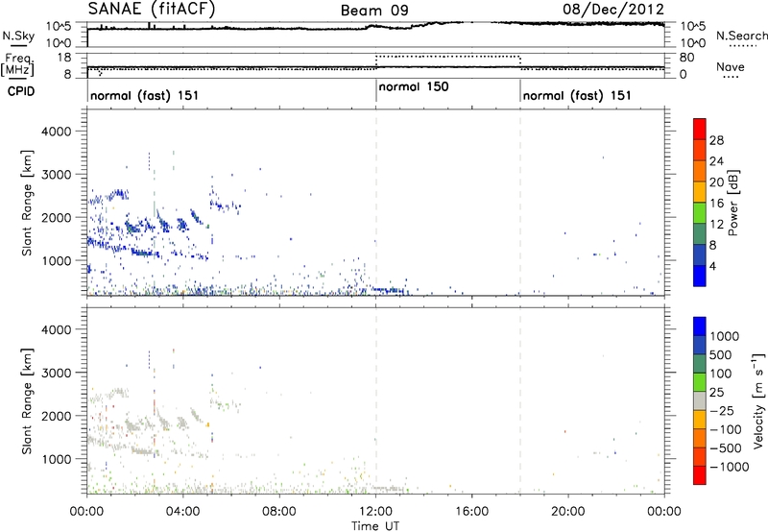This screenshot has height=532, width=768.
Task: Select the N.Sky legend label
Action: 18,36
